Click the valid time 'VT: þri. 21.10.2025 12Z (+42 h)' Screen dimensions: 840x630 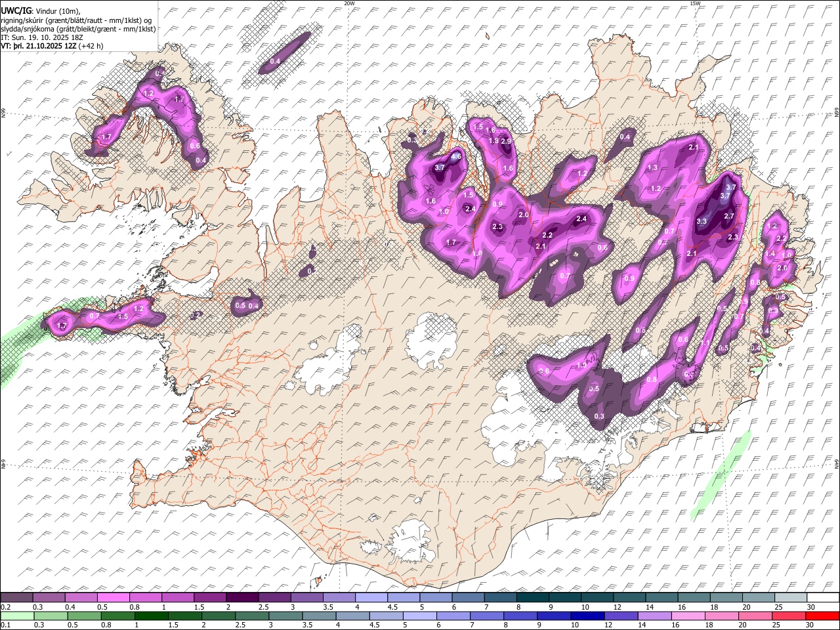pos(52,47)
